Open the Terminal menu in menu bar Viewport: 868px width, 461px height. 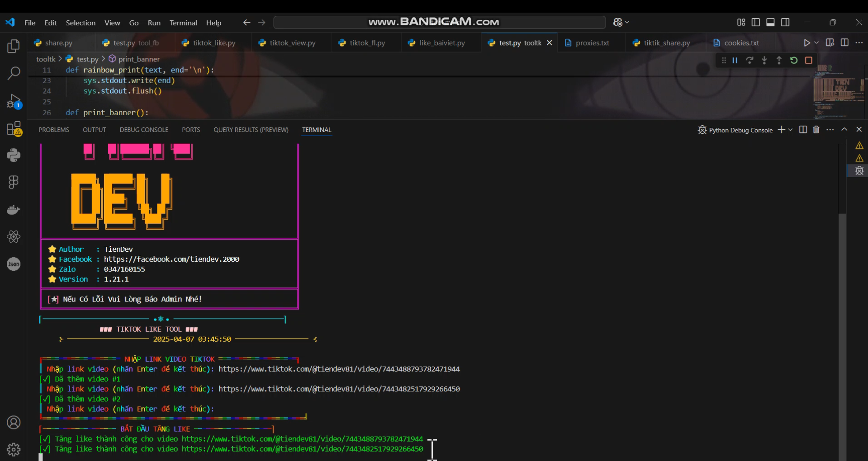point(183,23)
